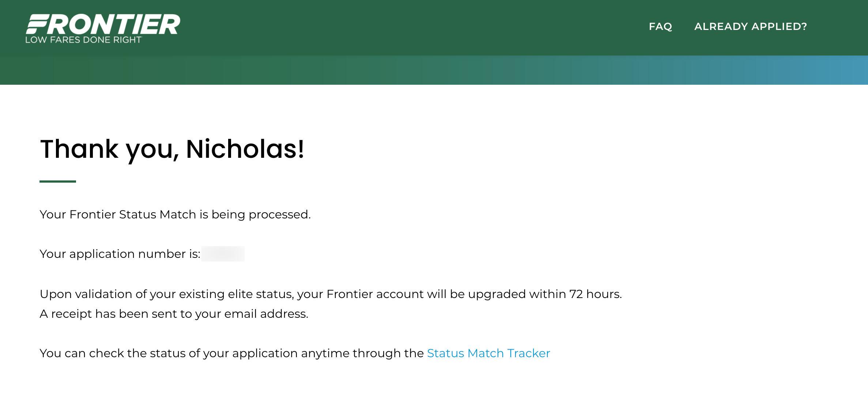The image size is (868, 393).
Task: Click the stylized striped F in the logo
Action: (x=37, y=24)
